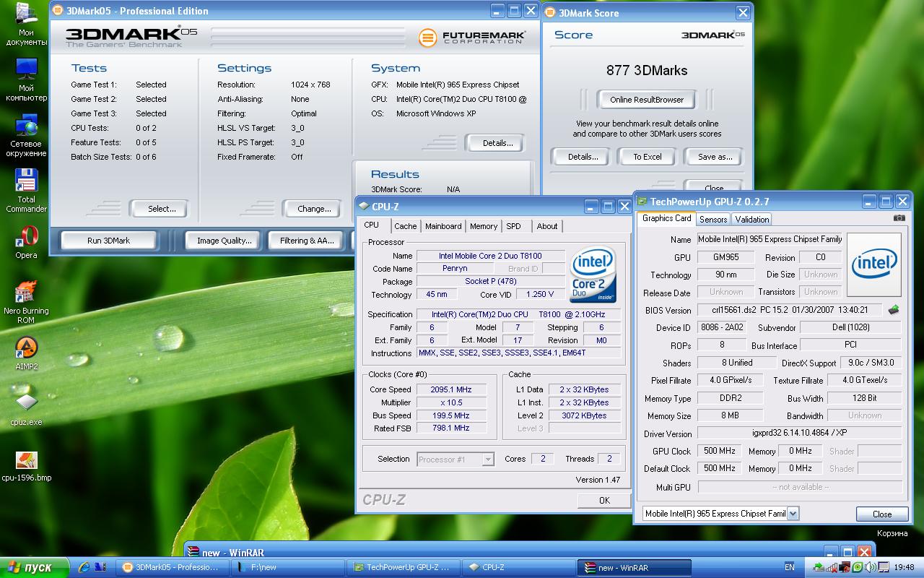Select the CPU tab in CPU-Z
Screen dimensions: 924x578
coord(371,225)
